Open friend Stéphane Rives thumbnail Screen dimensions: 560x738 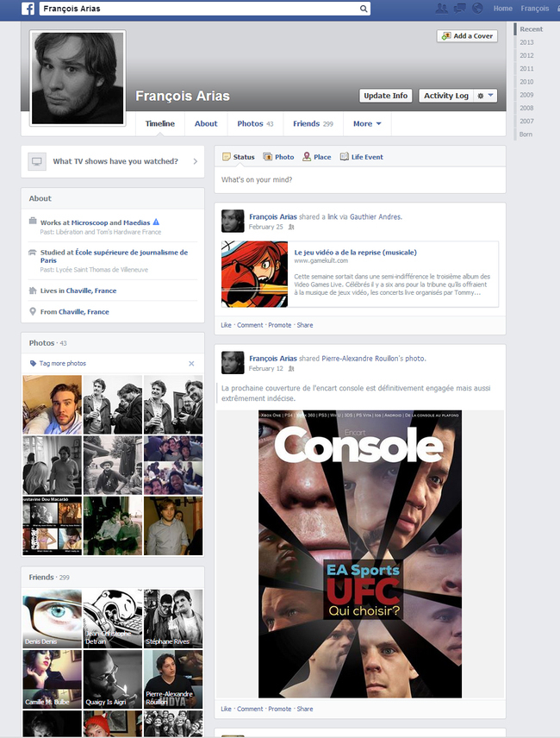[x=173, y=619]
